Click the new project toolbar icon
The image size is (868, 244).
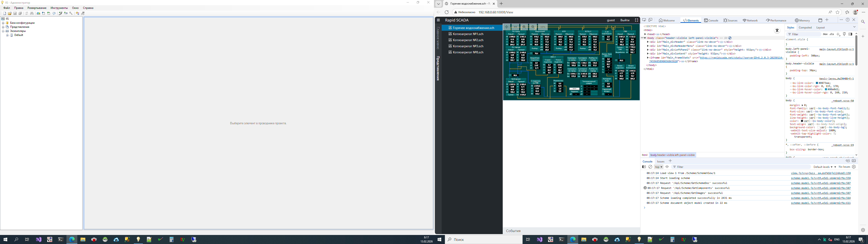(x=5, y=14)
